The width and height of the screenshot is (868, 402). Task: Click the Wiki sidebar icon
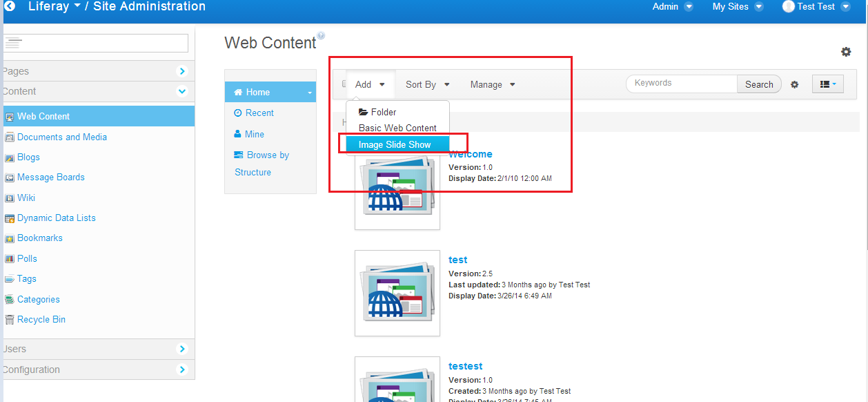pos(10,198)
